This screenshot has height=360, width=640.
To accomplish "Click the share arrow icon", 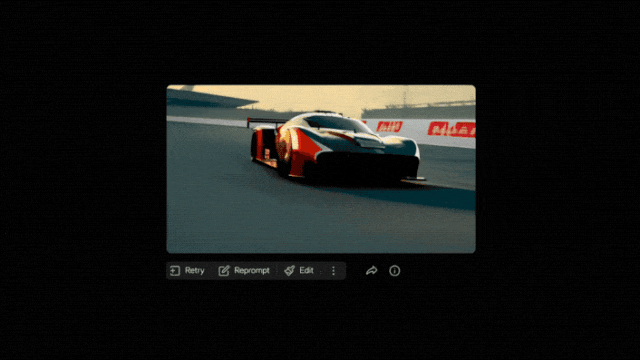I will pyautogui.click(x=371, y=270).
